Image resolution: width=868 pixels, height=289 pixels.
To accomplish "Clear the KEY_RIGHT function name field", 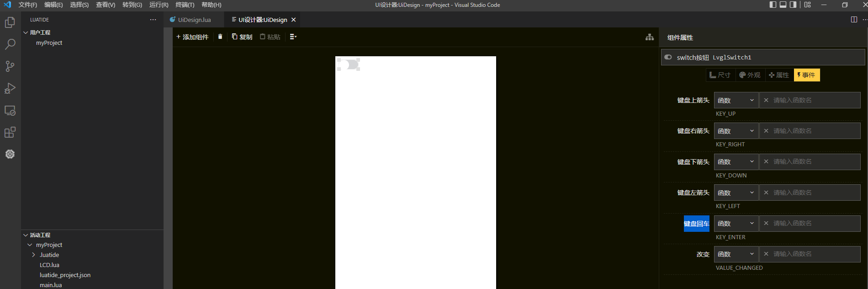I will click(x=766, y=131).
